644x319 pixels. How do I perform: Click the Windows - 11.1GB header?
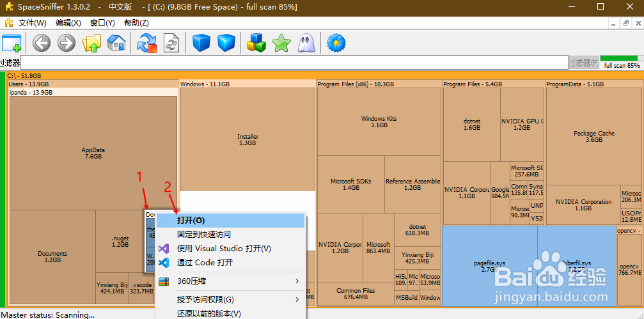pos(247,84)
